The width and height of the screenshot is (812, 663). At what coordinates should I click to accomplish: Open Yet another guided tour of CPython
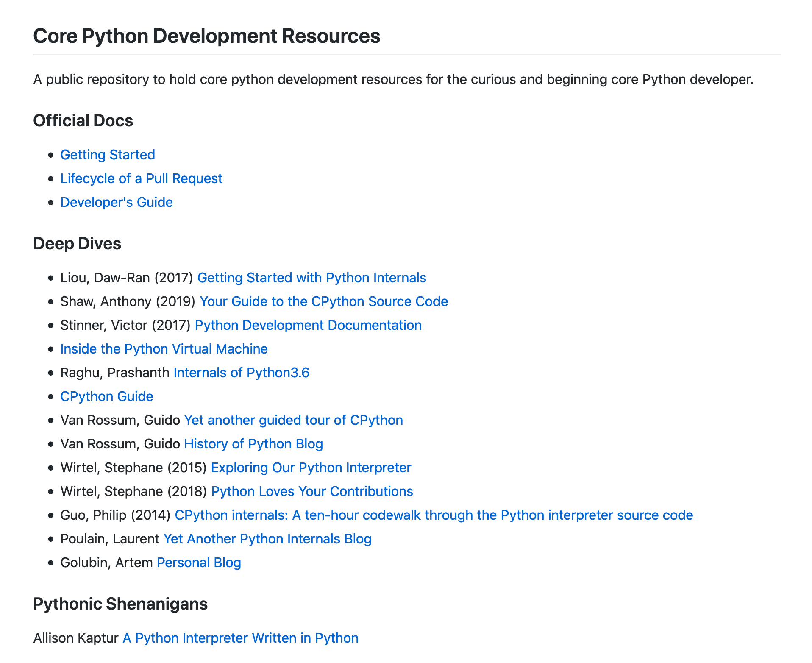[x=293, y=420]
